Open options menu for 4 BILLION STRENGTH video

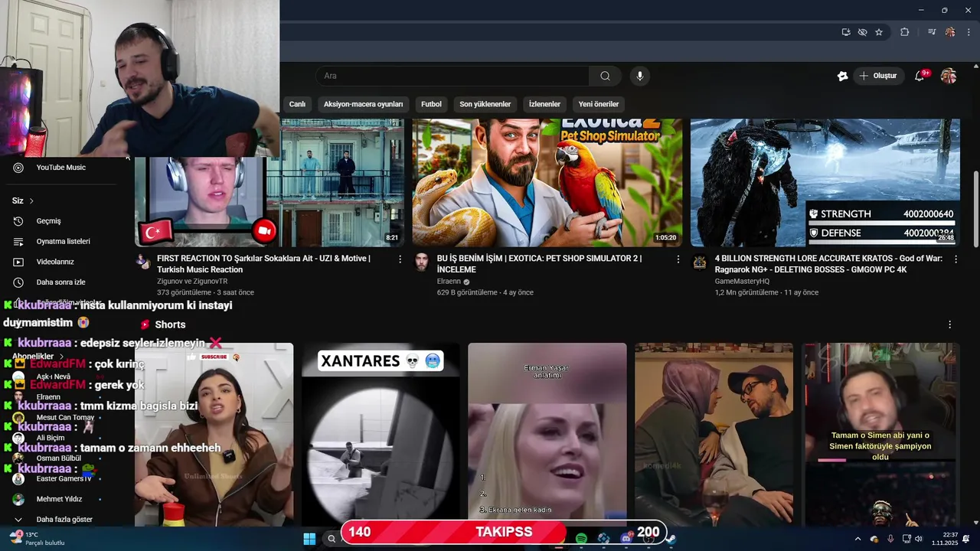tap(955, 259)
